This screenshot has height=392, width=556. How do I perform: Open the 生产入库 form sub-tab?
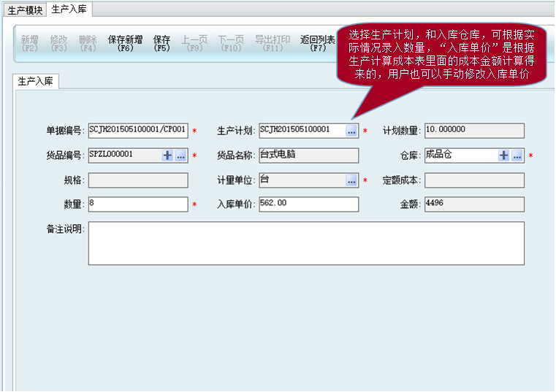coord(36,81)
